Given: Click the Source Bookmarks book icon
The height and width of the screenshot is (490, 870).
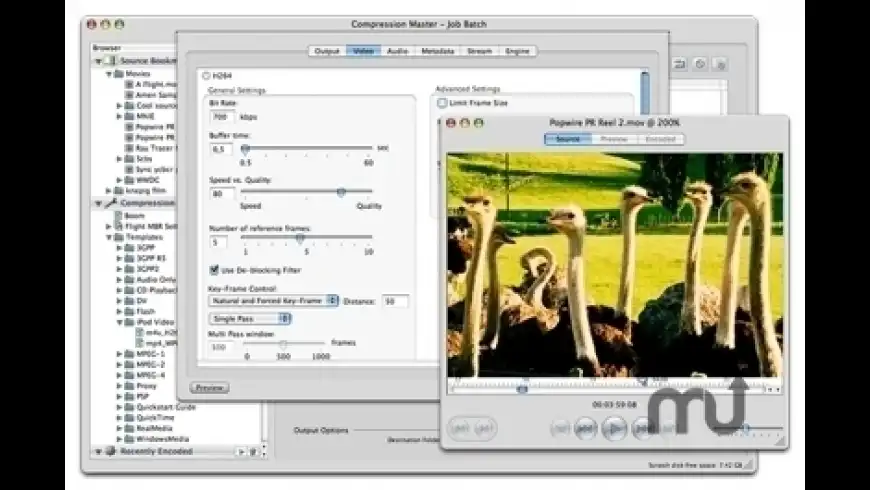Looking at the screenshot, I should 110,60.
